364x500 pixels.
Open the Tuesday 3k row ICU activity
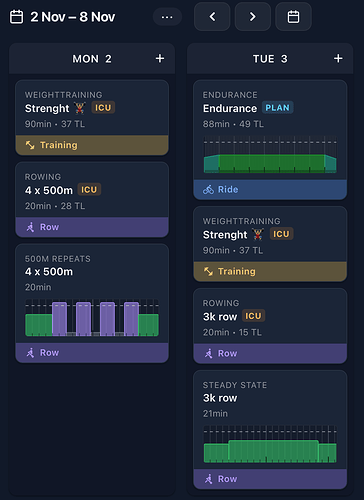(270, 326)
